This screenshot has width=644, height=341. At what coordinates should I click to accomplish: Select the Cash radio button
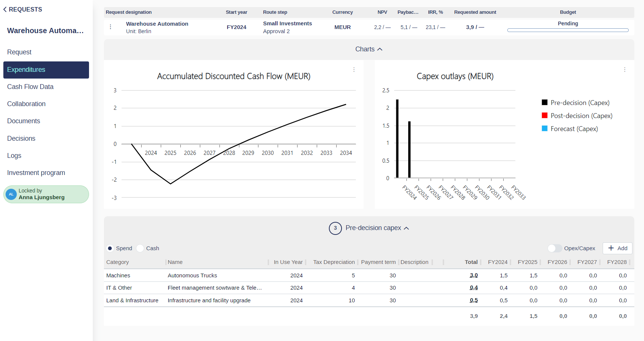(x=140, y=248)
